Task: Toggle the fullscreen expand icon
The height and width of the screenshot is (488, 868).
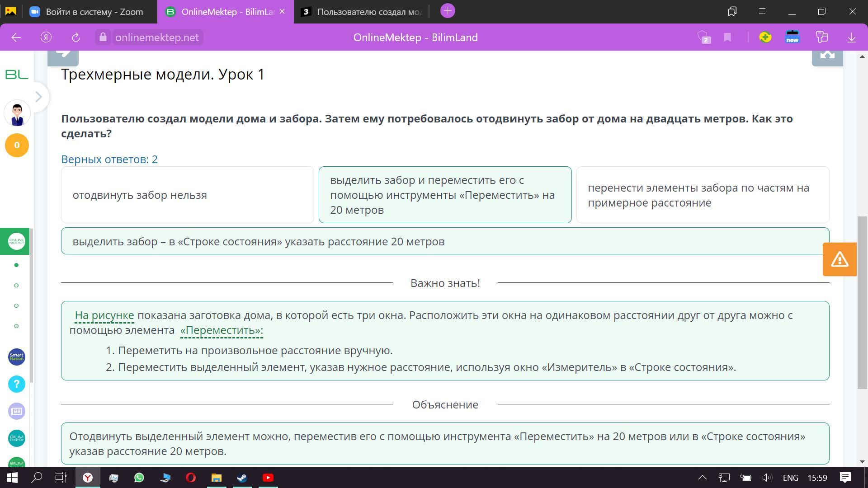Action: pos(827,56)
